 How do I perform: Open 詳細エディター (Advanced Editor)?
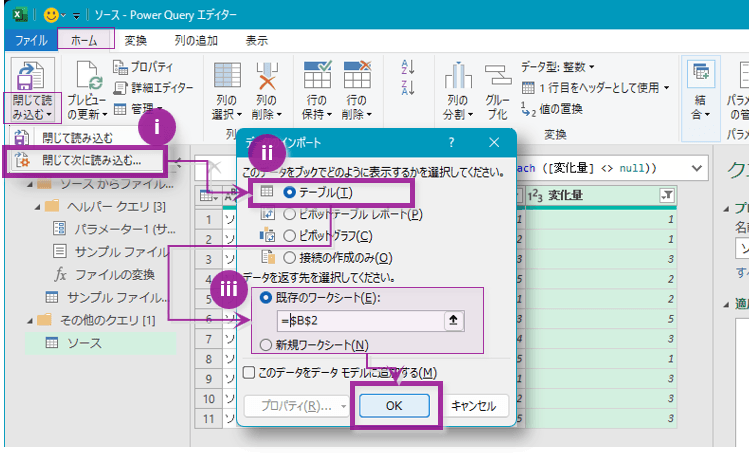[x=153, y=88]
